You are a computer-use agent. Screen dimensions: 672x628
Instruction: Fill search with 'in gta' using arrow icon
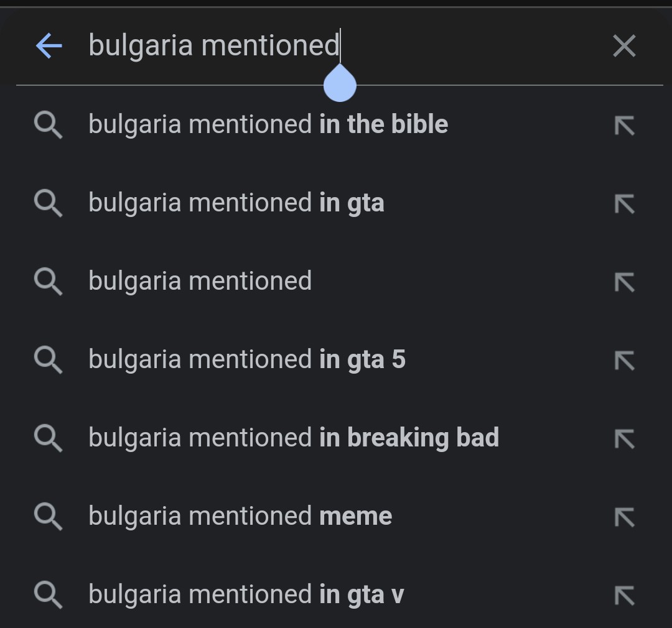click(624, 204)
